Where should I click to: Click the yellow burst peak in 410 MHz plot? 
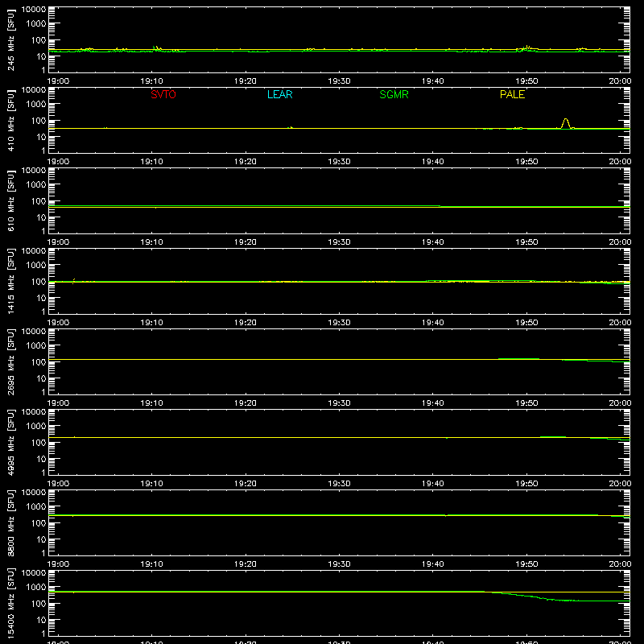click(x=566, y=123)
